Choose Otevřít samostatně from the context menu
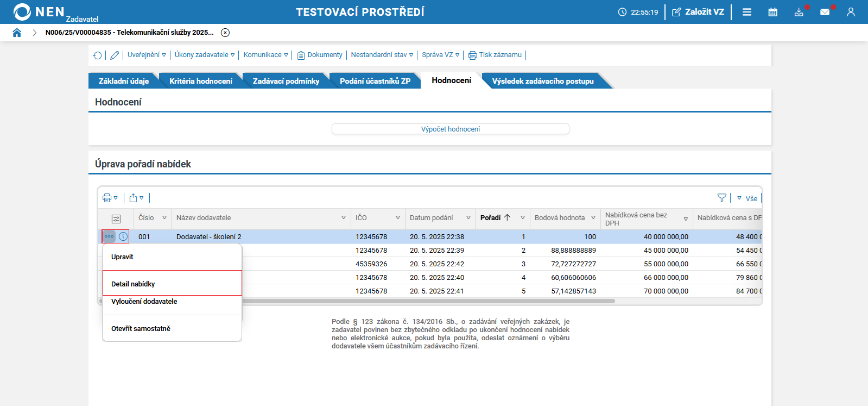The height and width of the screenshot is (406, 868). coord(172,329)
